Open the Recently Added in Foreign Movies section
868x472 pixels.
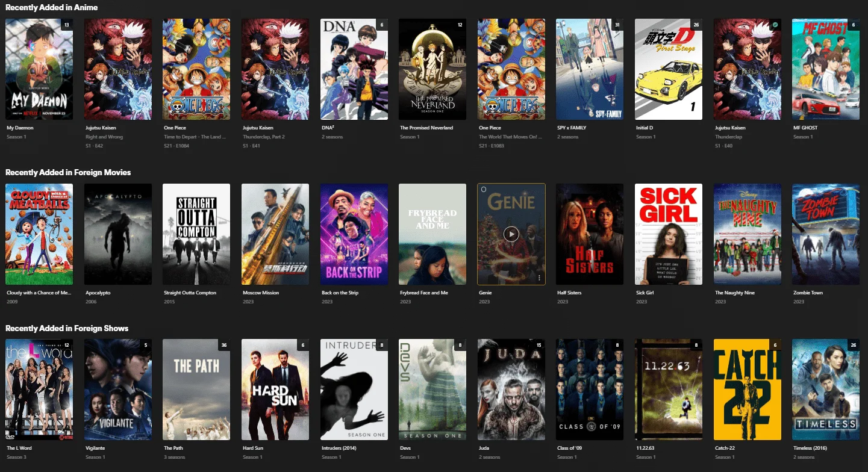pos(68,172)
